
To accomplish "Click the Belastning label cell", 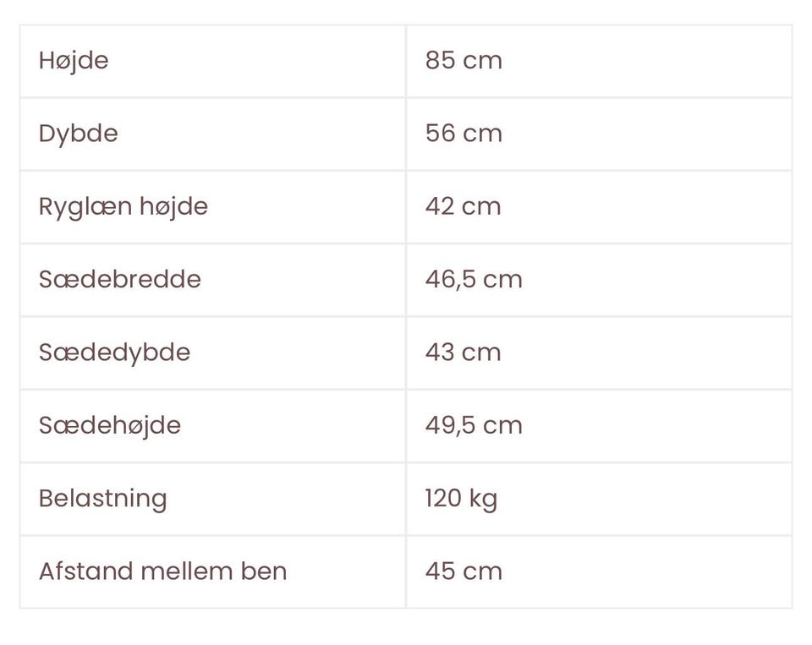I will (102, 498).
